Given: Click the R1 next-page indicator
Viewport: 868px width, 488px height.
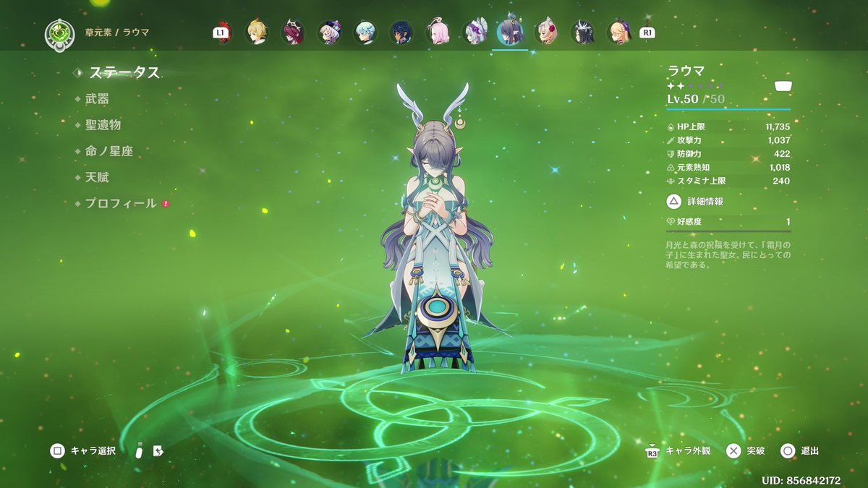Looking at the screenshot, I should tap(647, 33).
